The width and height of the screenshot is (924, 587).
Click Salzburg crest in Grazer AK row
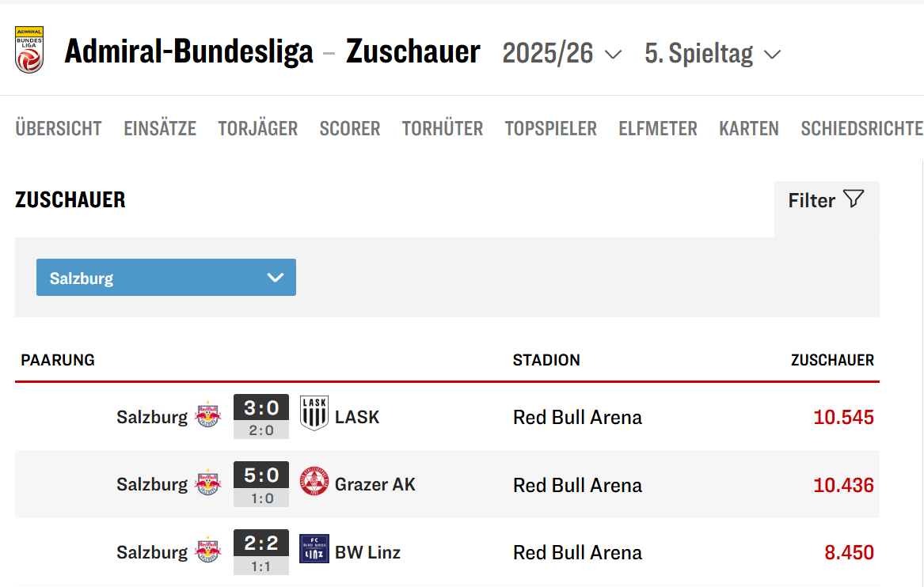pos(208,483)
